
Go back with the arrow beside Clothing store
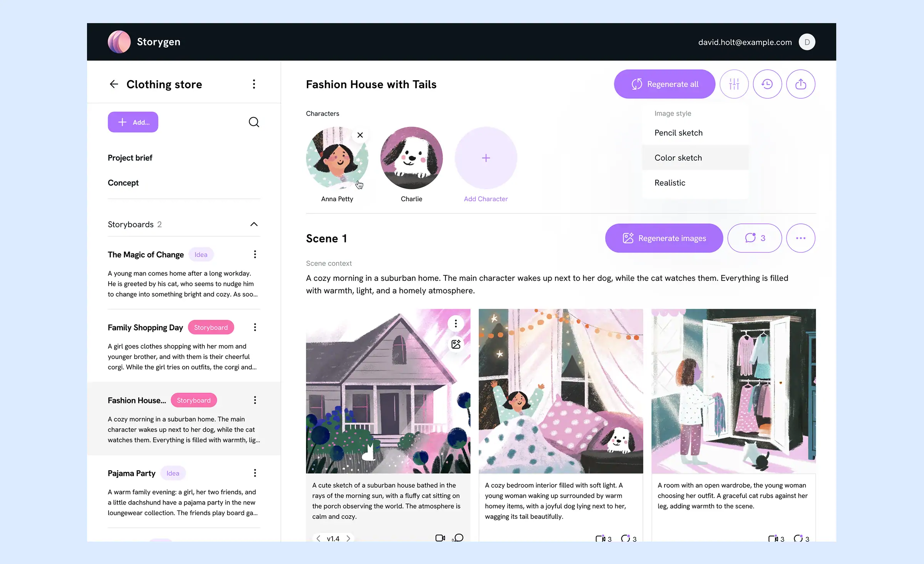[114, 84]
